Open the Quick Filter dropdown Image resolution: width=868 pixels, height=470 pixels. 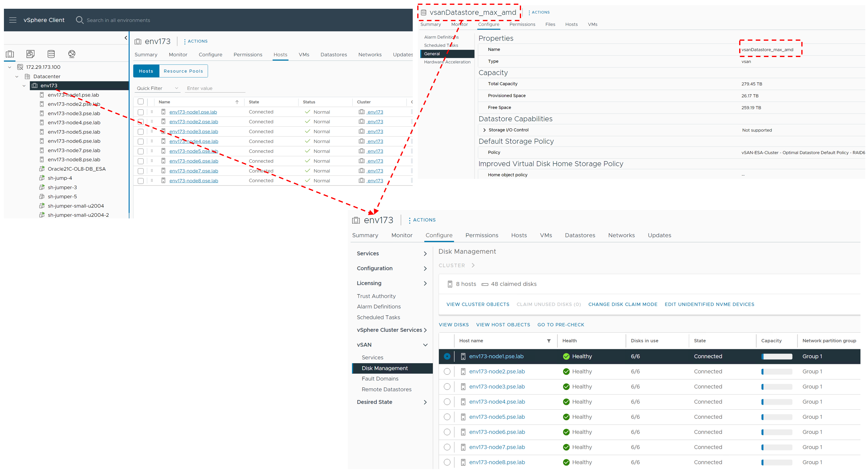pyautogui.click(x=157, y=88)
